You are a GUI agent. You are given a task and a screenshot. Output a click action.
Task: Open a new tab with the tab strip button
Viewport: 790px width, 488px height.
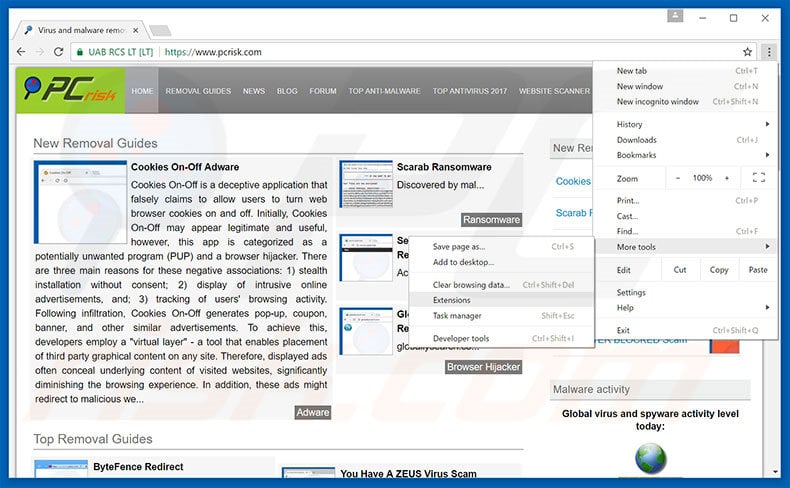click(160, 31)
